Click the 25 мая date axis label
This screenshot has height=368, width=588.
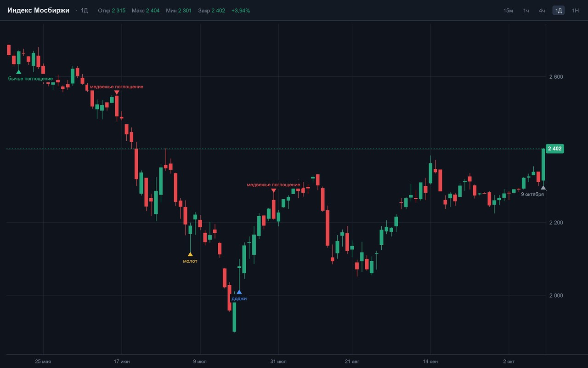(43, 362)
